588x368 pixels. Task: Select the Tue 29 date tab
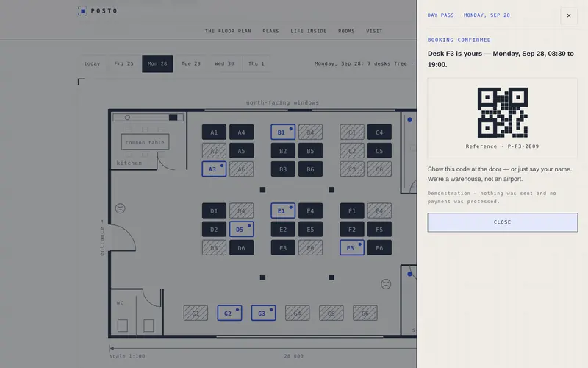click(191, 64)
